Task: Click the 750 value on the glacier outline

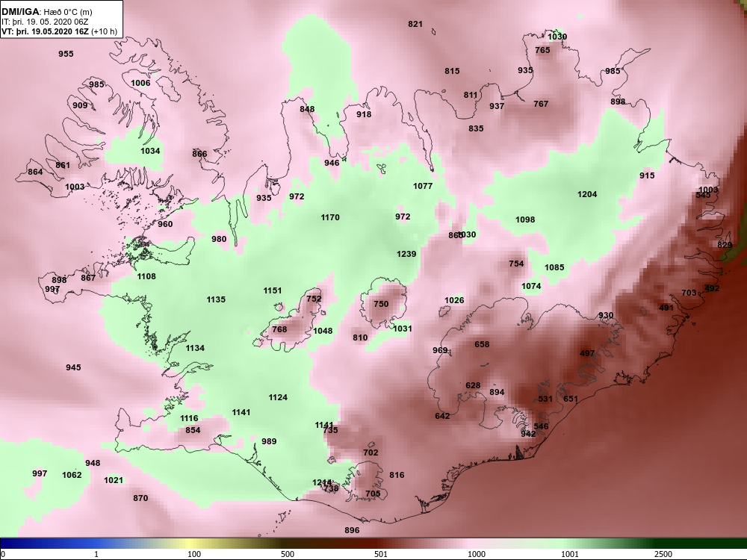Action: [x=381, y=304]
